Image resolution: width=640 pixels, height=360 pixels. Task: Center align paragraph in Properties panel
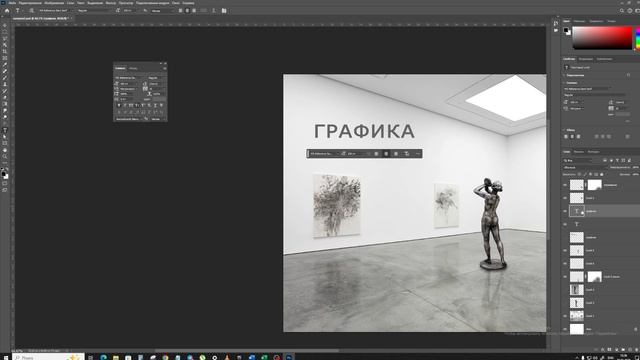coord(572,136)
